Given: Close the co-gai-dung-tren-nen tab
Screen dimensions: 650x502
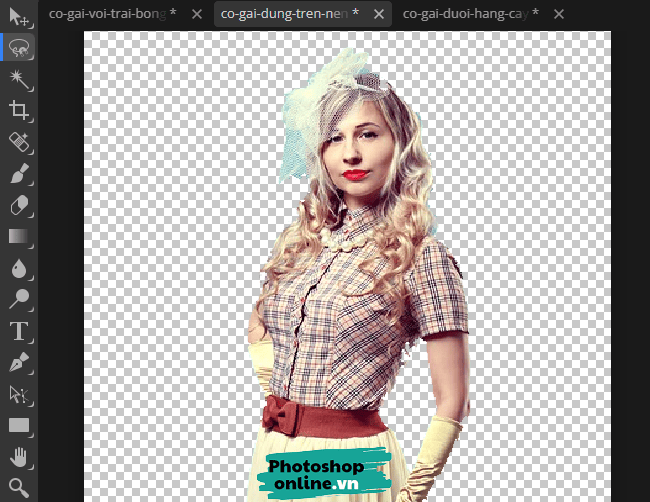Looking at the screenshot, I should click(x=381, y=14).
